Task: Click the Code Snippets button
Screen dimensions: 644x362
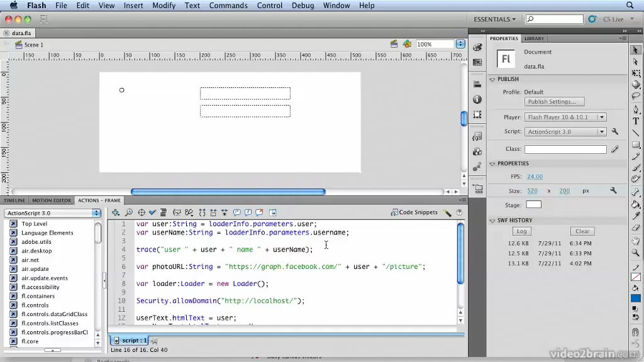Action: (x=414, y=212)
